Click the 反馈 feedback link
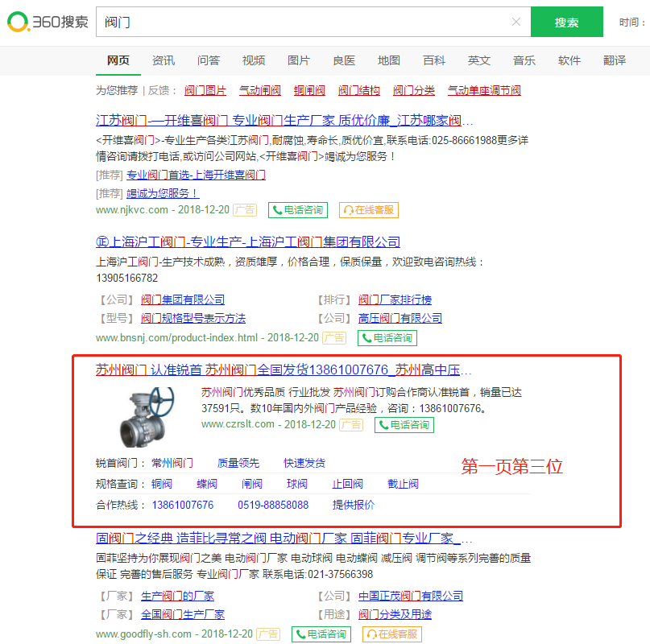The width and height of the screenshot is (650, 644). [159, 90]
